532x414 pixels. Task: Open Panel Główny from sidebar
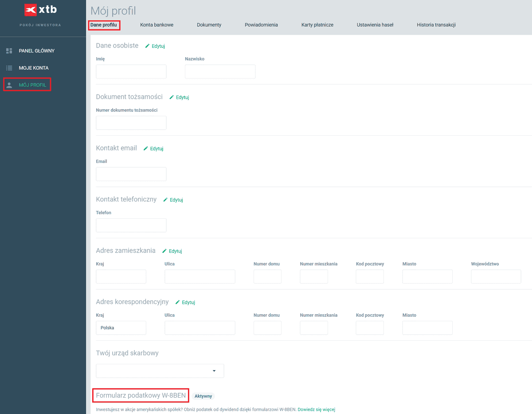(36, 51)
